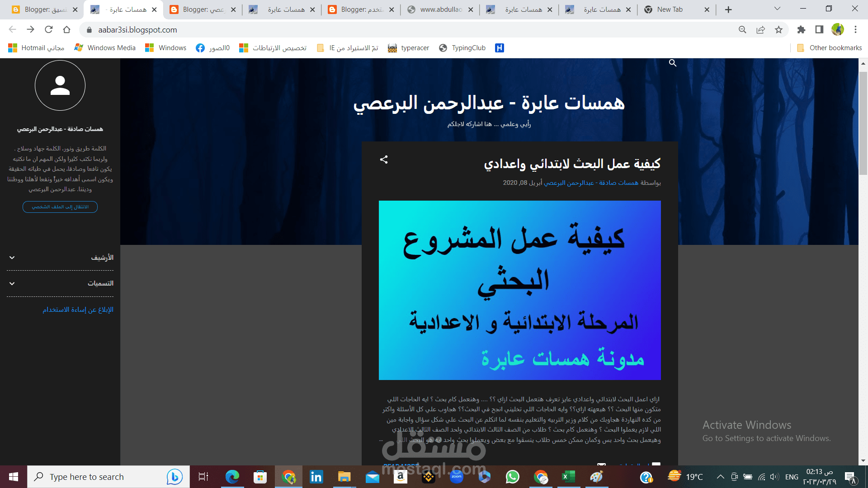
Task: Click the Windows taskbar search box
Action: point(108,477)
